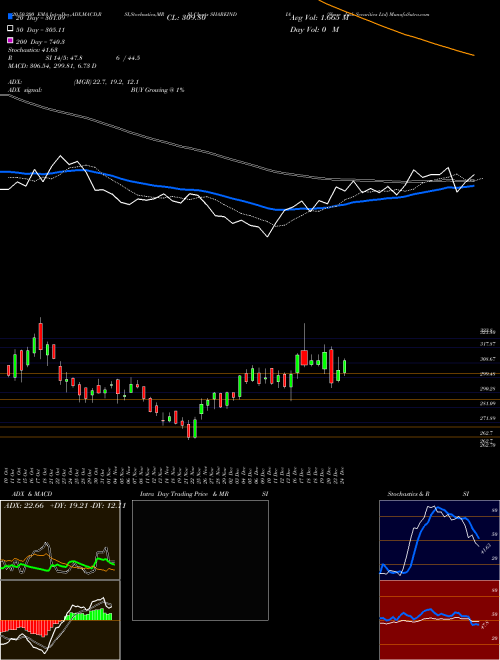Click the white 50 Day legend swatch
The width and height of the screenshot is (500, 660).
(x=10, y=29)
